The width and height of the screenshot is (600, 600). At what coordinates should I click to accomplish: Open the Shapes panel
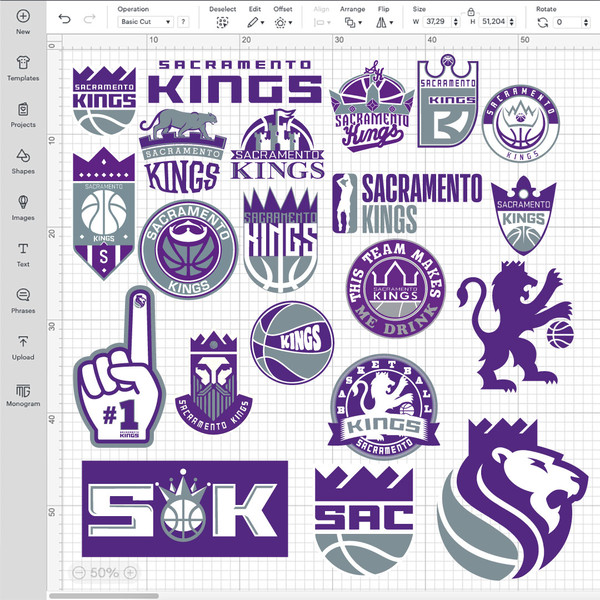click(x=23, y=161)
